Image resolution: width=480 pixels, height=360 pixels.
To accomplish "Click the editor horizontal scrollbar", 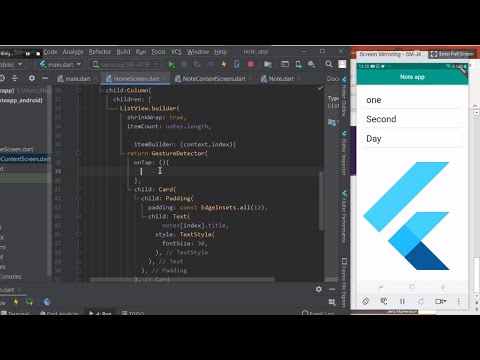I will (182, 279).
